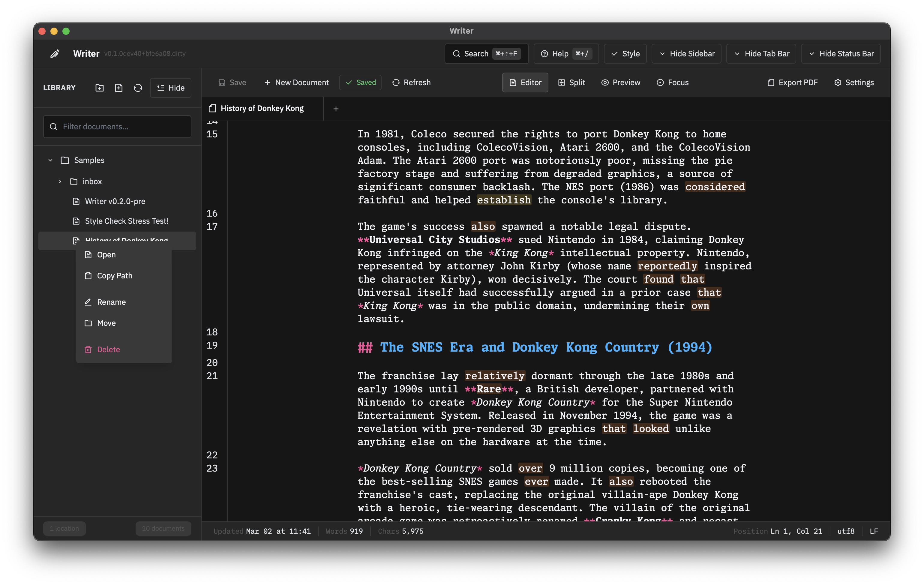Click the new folder icon in Library
924x585 pixels.
coord(99,88)
